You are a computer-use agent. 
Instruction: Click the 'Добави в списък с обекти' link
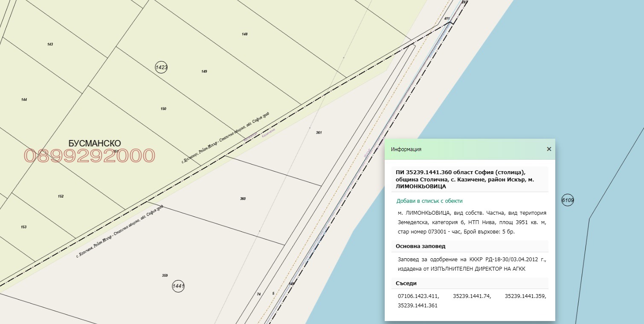[429, 201]
